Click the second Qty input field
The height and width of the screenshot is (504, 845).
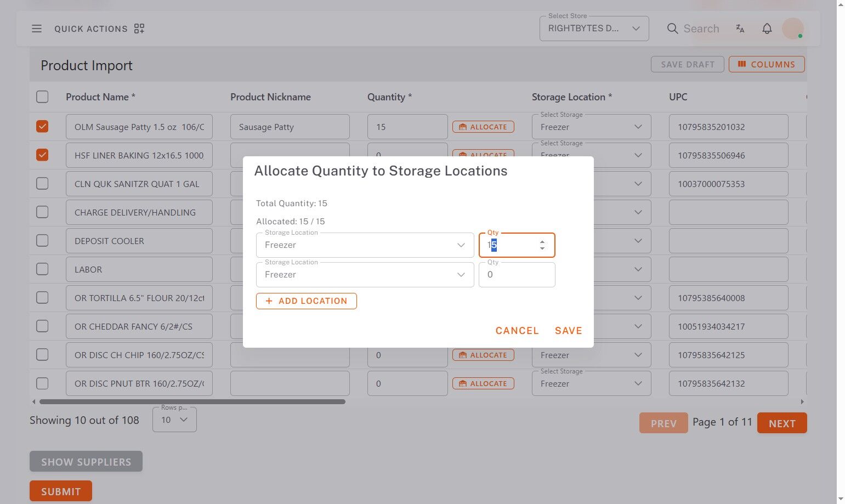(517, 275)
